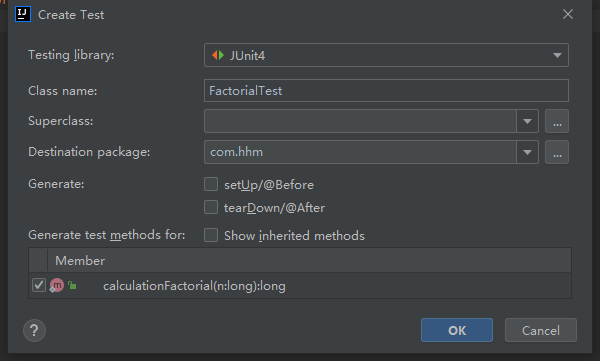The image size is (600, 361).
Task: Click the pink method icon for calculationFactorial
Action: pos(57,285)
